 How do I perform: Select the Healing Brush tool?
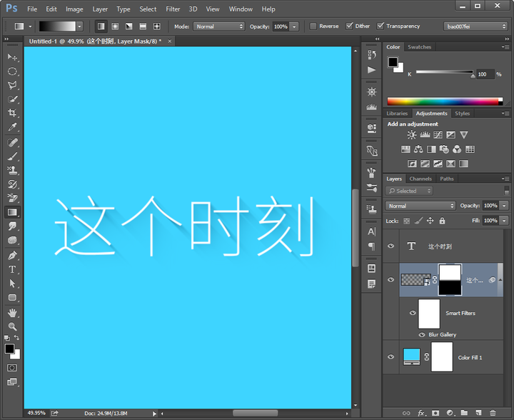coord(12,143)
